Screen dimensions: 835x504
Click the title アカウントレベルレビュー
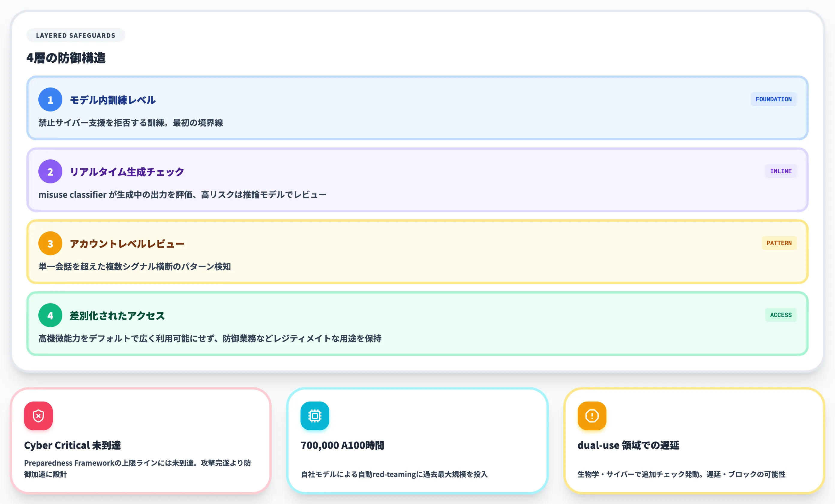click(x=127, y=244)
